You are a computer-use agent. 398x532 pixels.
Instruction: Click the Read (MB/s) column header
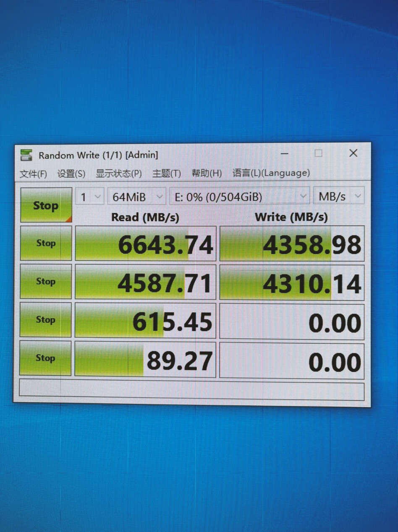tap(145, 217)
